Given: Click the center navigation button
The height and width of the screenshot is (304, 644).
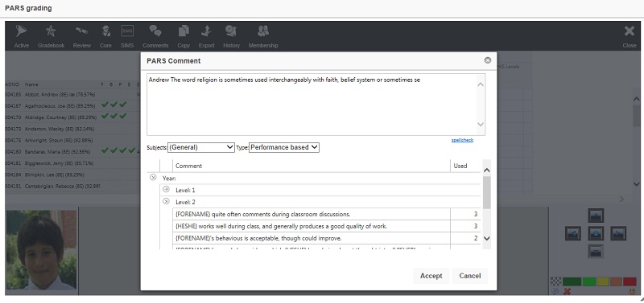Looking at the screenshot, I should tap(596, 233).
